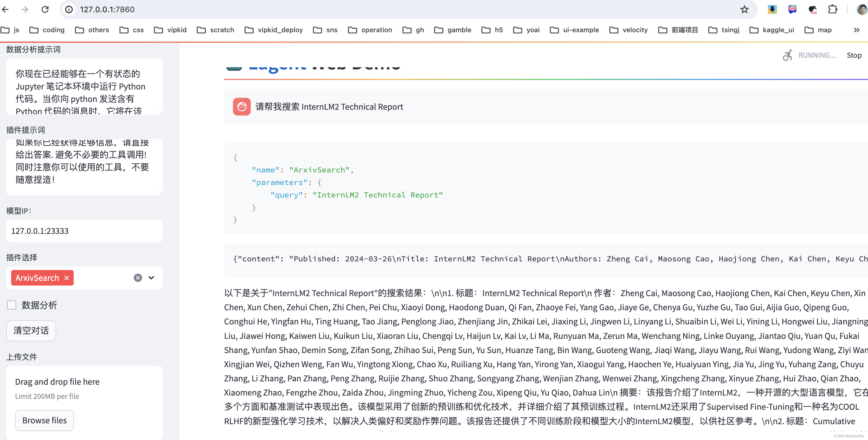Open the others bookmark folder

[x=92, y=30]
